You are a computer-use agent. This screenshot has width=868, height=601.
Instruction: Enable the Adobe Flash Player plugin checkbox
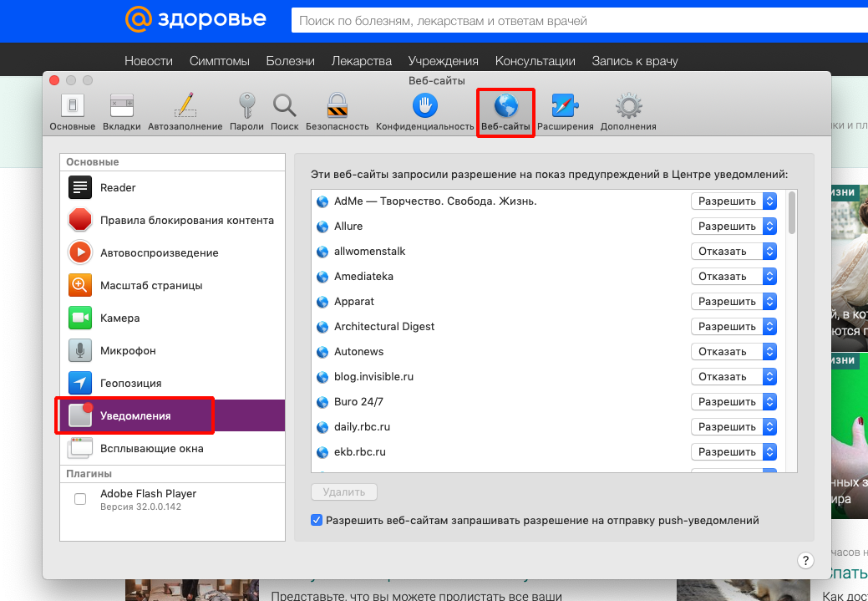80,499
